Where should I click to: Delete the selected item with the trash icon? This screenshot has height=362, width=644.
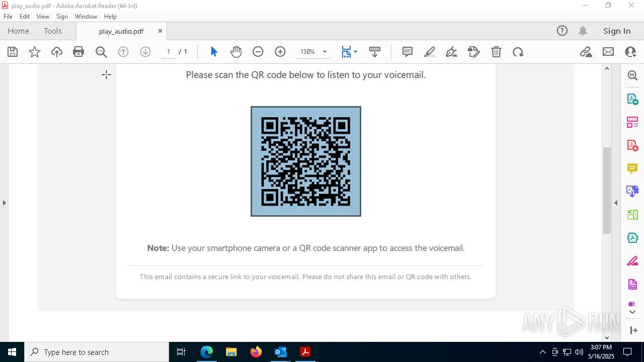pyautogui.click(x=496, y=52)
